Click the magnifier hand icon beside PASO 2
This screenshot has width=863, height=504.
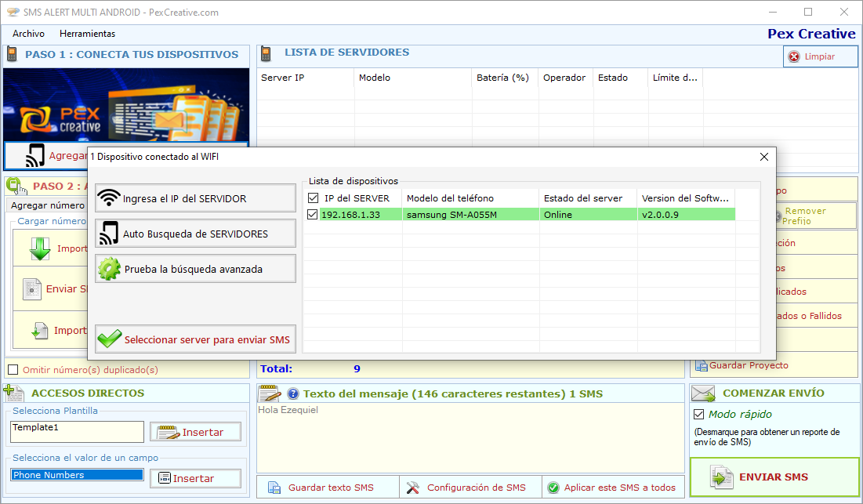tap(16, 186)
